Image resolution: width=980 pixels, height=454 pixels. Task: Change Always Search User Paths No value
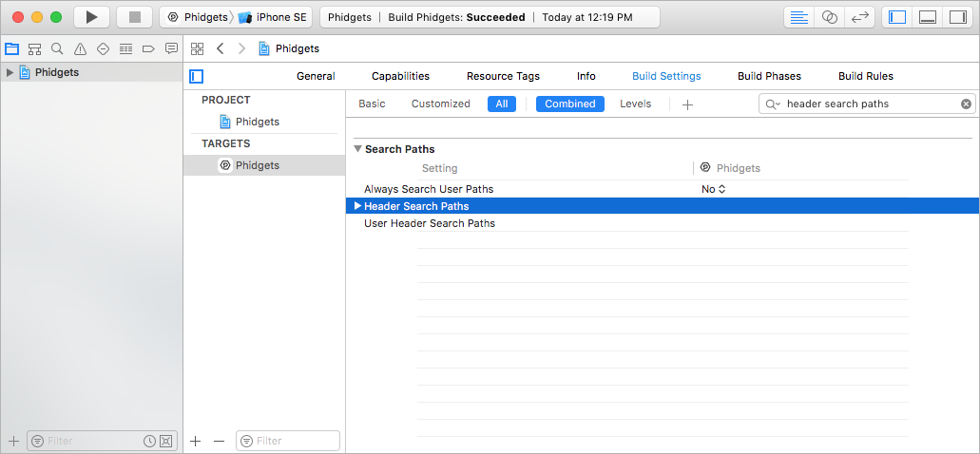713,189
